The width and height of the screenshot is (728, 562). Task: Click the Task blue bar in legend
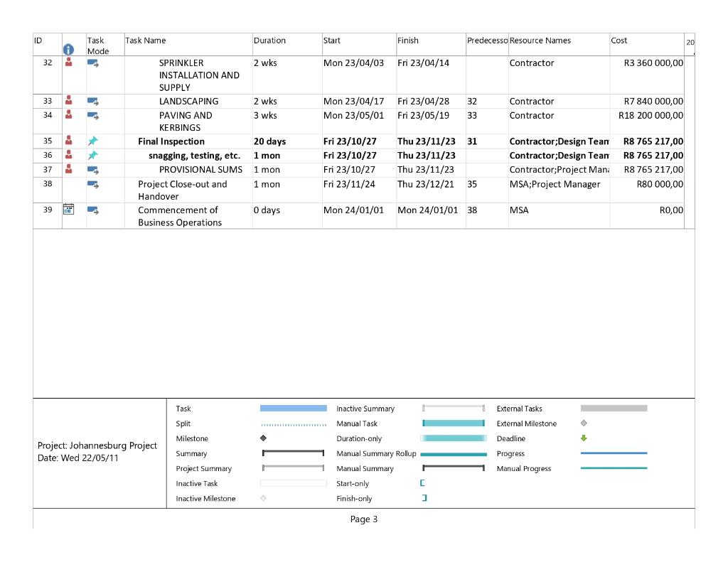click(294, 409)
